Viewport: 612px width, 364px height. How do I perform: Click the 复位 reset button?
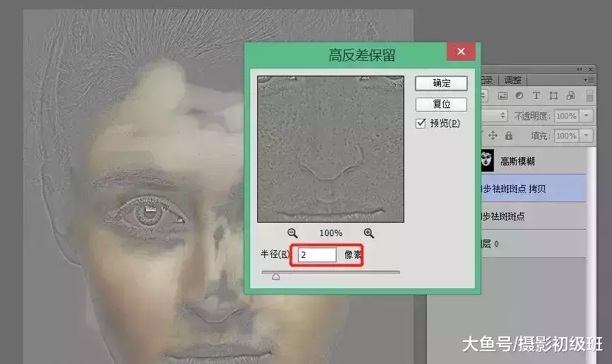[x=441, y=105]
